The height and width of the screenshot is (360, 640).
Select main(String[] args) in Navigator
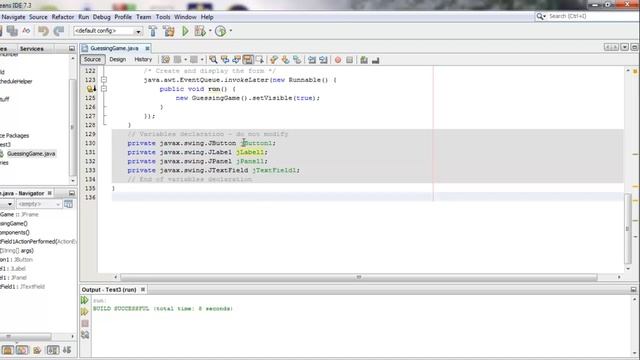(x=17, y=251)
